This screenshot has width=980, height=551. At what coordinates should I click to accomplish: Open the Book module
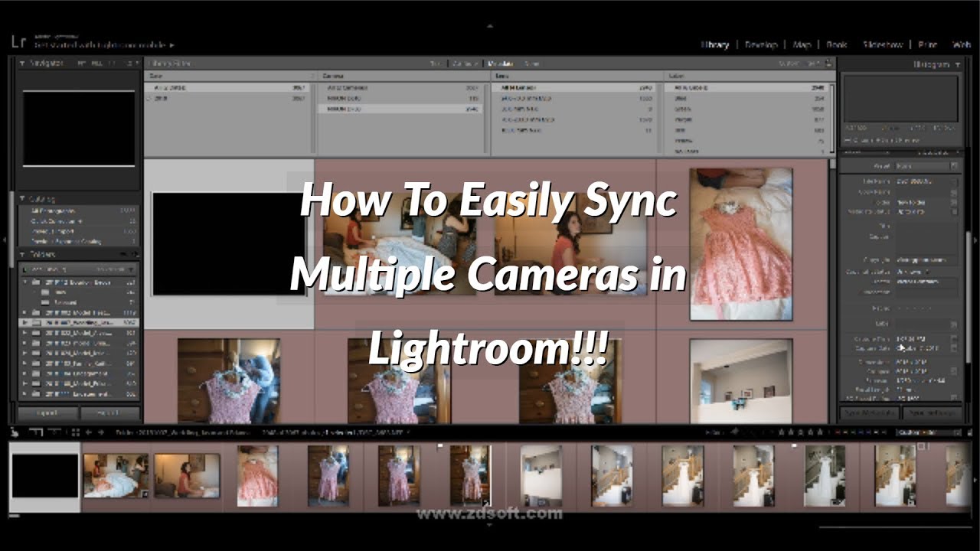(836, 45)
